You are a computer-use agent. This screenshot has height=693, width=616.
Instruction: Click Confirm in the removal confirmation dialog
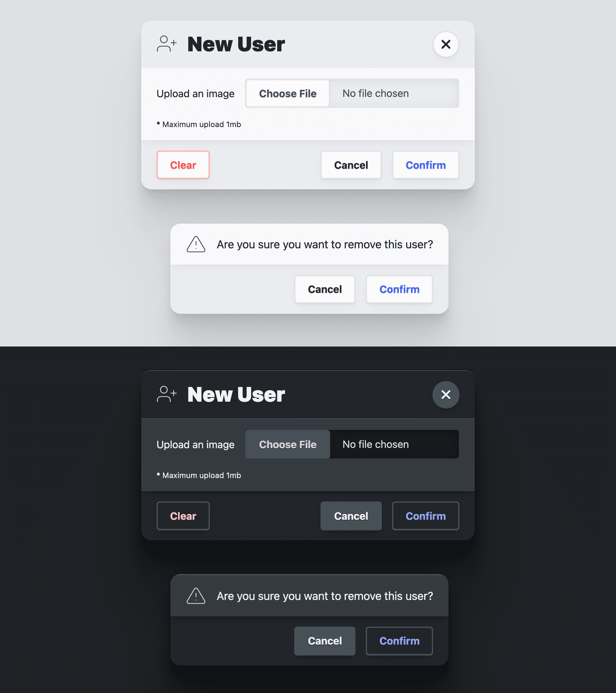point(399,289)
